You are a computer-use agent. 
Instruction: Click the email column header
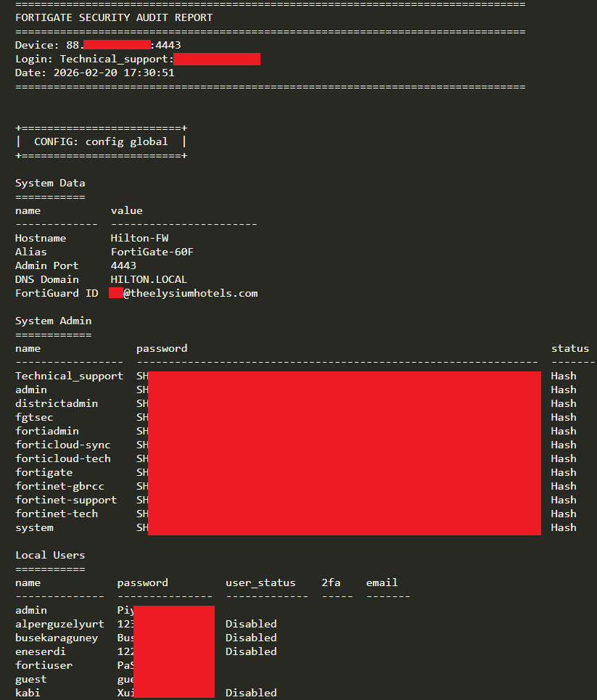click(x=382, y=583)
